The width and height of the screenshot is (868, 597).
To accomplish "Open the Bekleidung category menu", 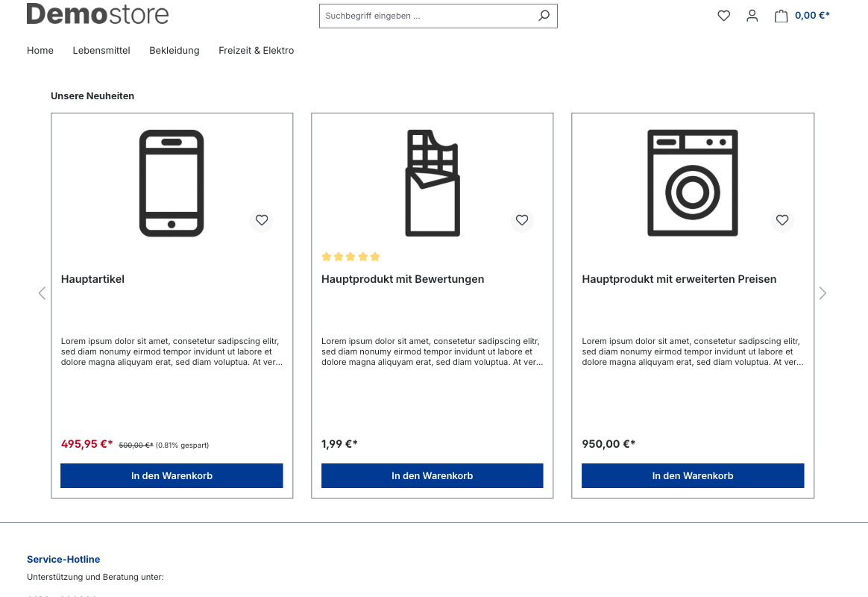I will [174, 51].
